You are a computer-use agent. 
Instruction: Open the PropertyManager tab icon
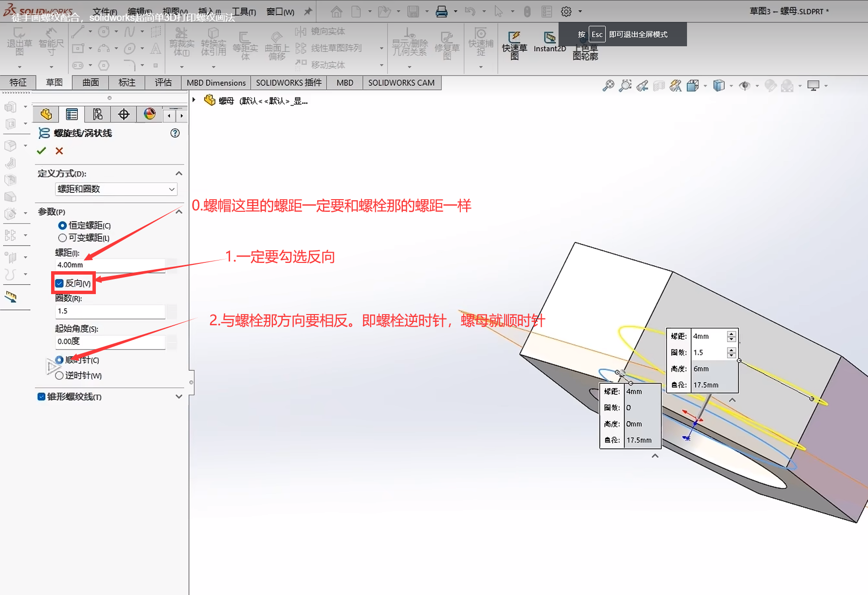click(x=72, y=114)
